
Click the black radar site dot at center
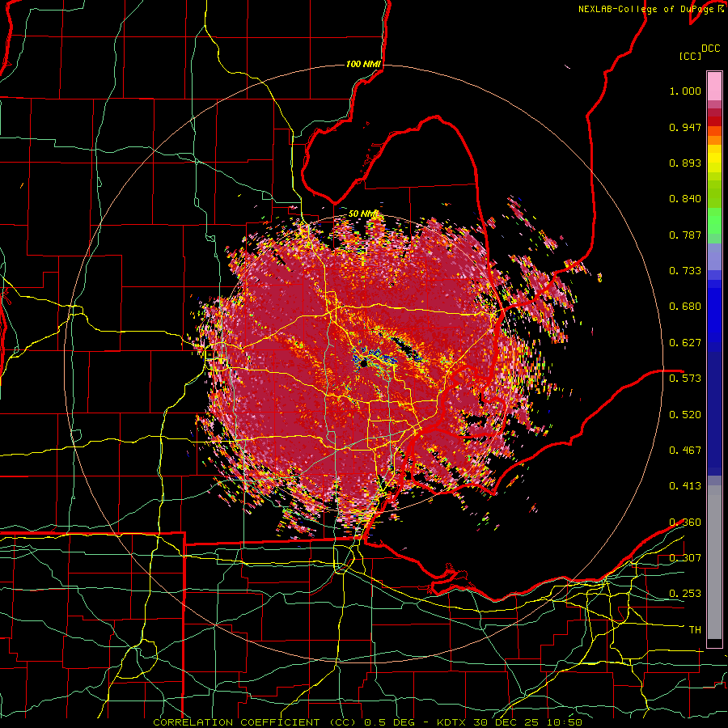pyautogui.click(x=364, y=363)
